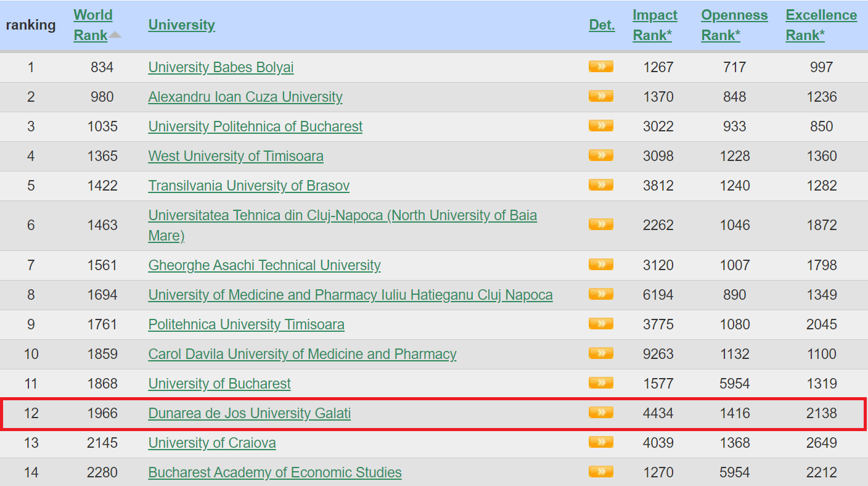This screenshot has width=868, height=486.
Task: Open University Politehnica of Bucharest link
Action: pyautogui.click(x=255, y=126)
